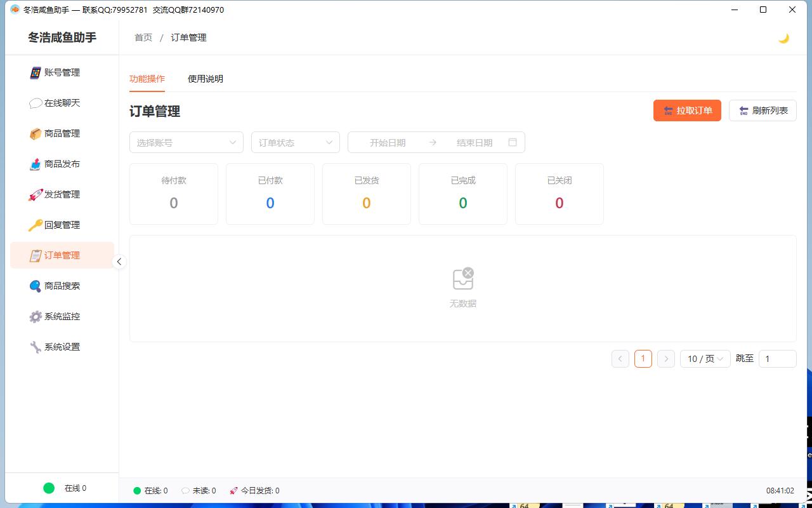
Task: Click the 订单管理 page heading
Action: point(155,111)
